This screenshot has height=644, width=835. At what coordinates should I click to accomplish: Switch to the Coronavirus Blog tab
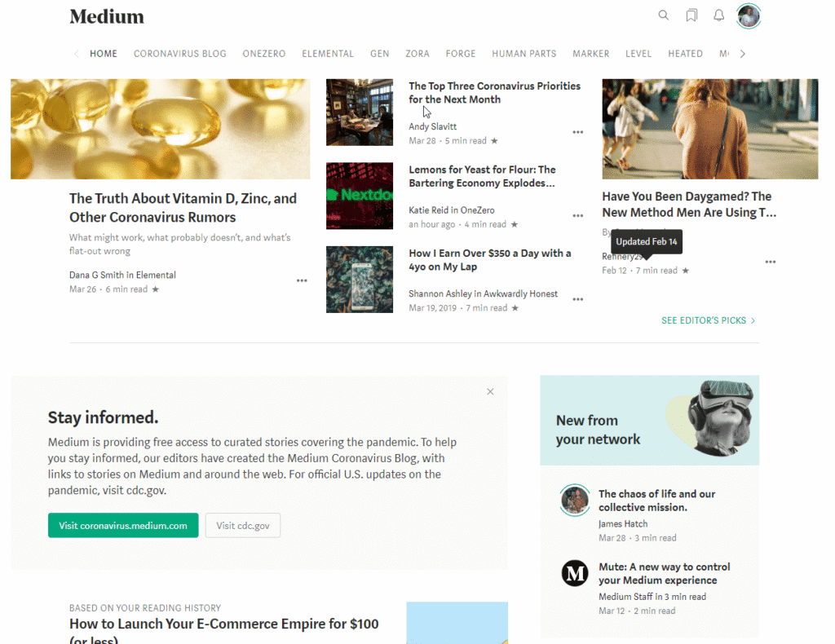tap(179, 54)
